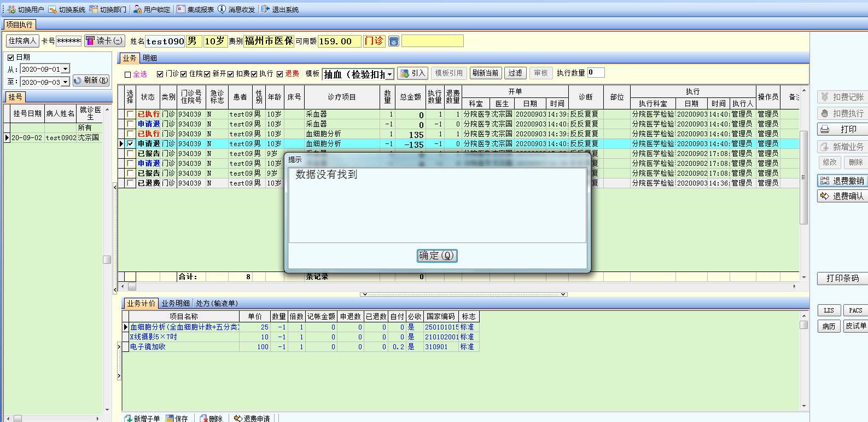Viewport: 868px width, 422px height.
Task: Open the LIS button
Action: point(829,310)
